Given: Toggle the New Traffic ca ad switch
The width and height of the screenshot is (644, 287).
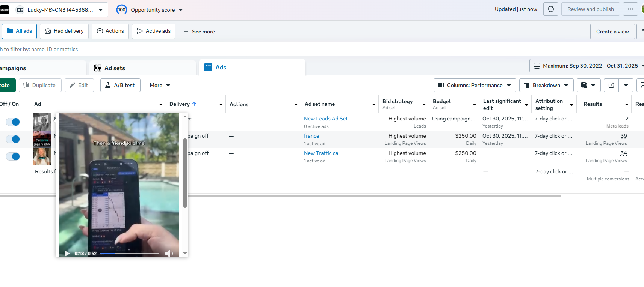Looking at the screenshot, I should click(13, 156).
